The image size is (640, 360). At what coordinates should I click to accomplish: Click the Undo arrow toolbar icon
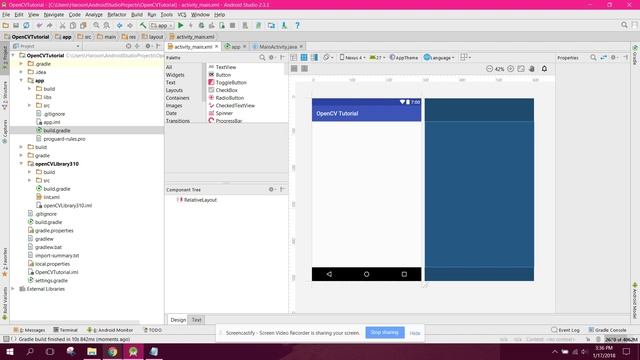(x=39, y=25)
